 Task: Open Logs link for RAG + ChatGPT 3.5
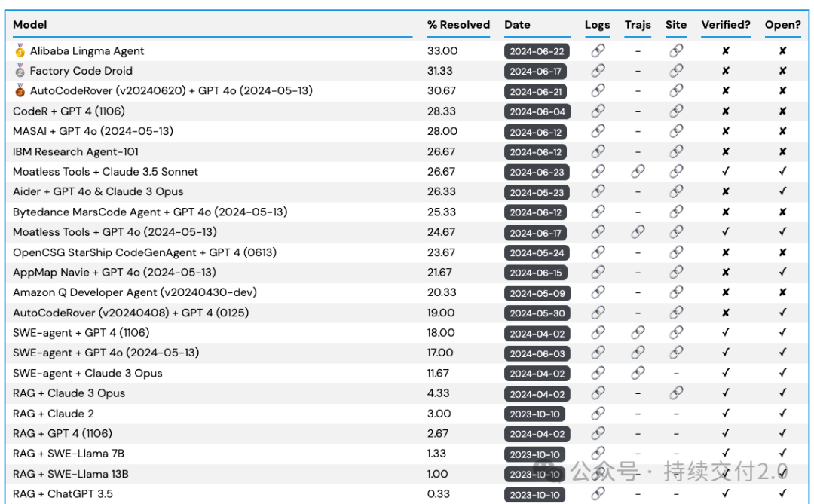pos(598,493)
